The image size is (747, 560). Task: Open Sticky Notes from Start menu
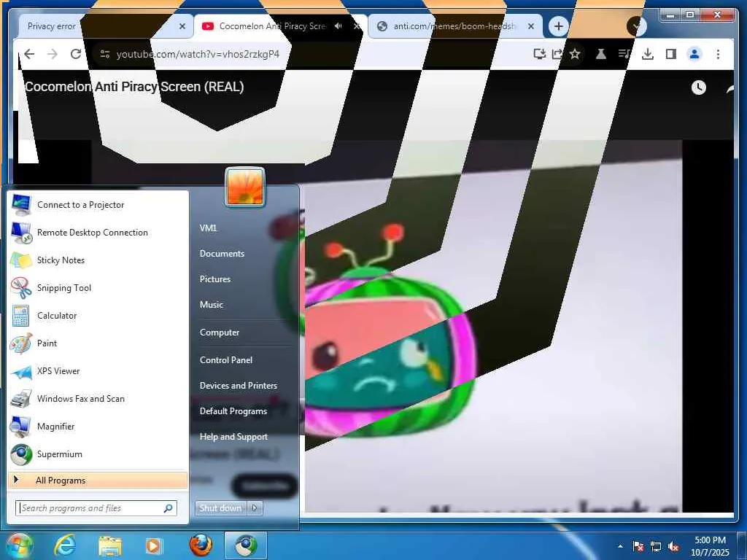point(98,260)
